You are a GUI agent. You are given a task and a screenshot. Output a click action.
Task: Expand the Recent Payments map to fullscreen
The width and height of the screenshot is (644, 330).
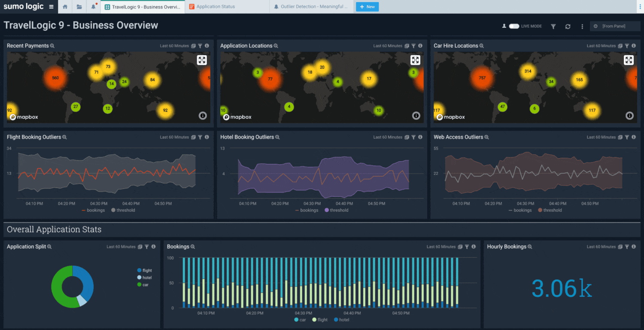click(202, 60)
